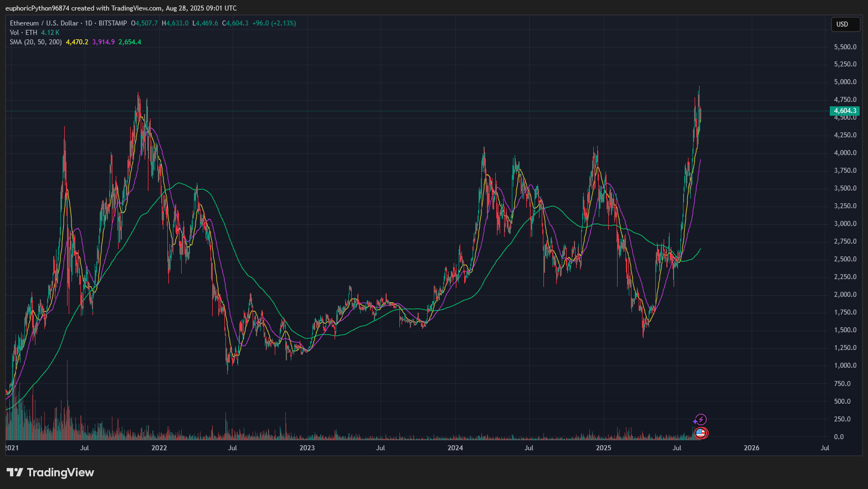868x489 pixels.
Task: Click the 250.0 price axis label
Action: coord(843,419)
